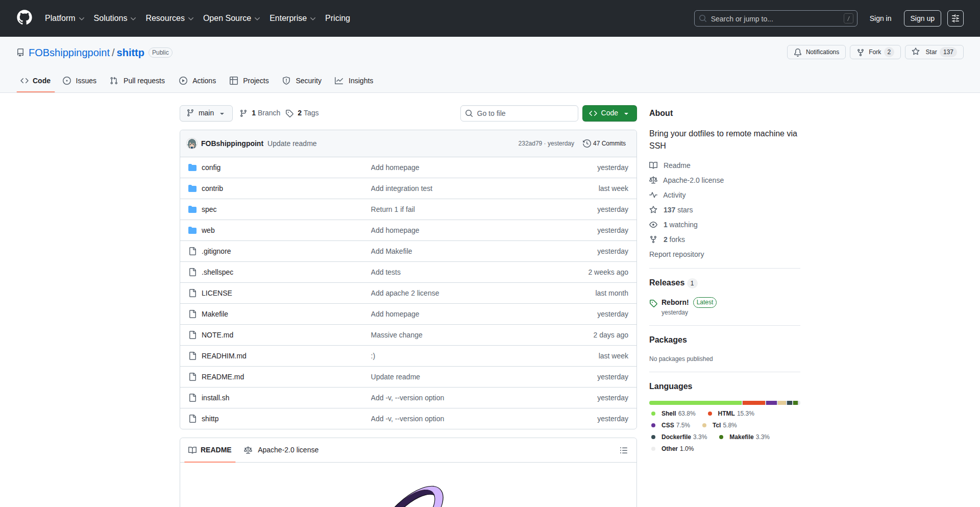Screen dimensions: 980x507
Task: Click the Shell segment of languages bar
Action: 695,403
